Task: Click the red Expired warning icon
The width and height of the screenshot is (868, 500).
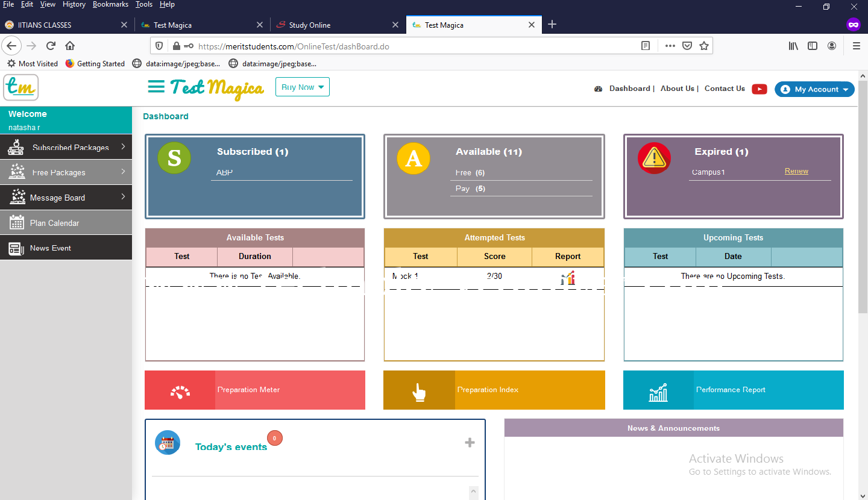Action: pos(654,158)
